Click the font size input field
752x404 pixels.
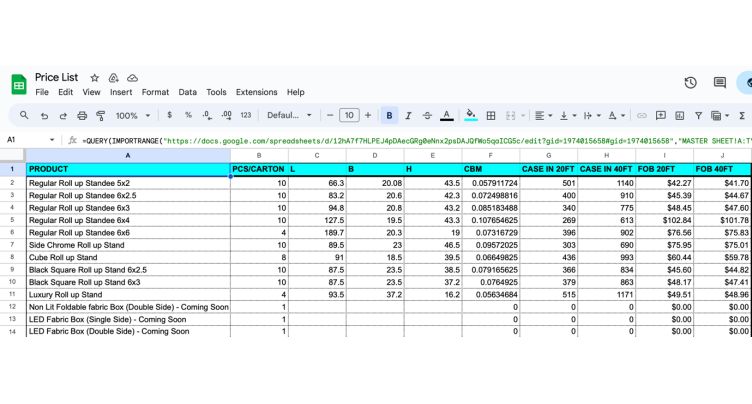(349, 115)
